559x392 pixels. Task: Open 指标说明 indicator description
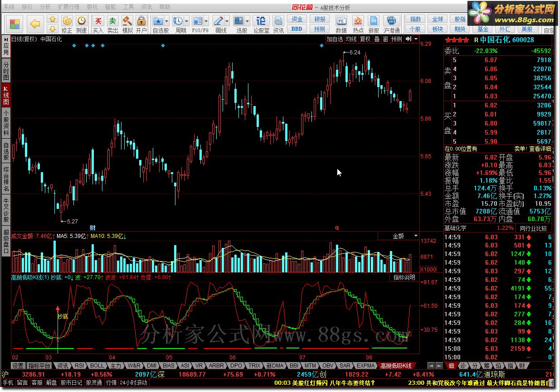pyautogui.click(x=404, y=277)
